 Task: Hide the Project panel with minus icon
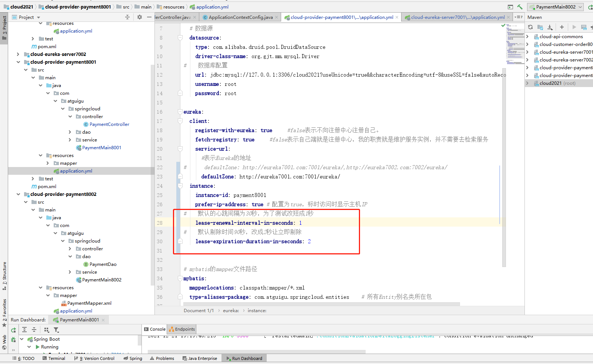149,17
